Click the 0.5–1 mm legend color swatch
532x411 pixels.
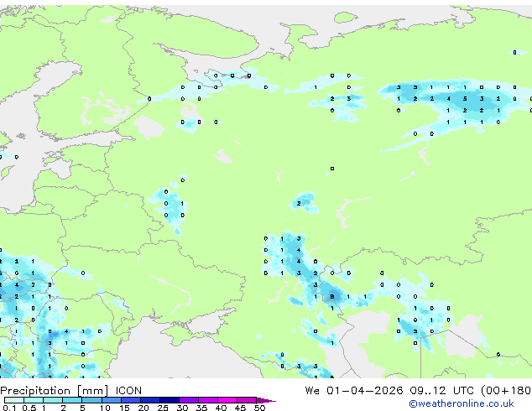pyautogui.click(x=34, y=400)
